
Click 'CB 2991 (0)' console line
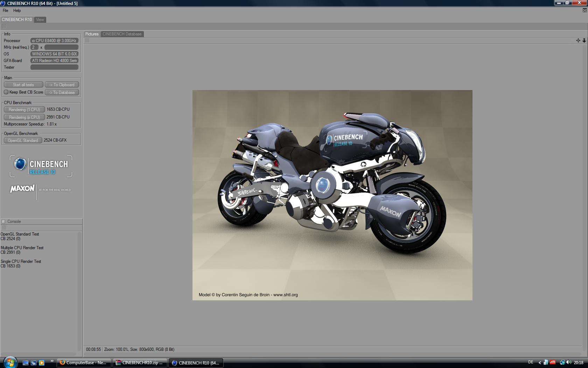click(10, 252)
